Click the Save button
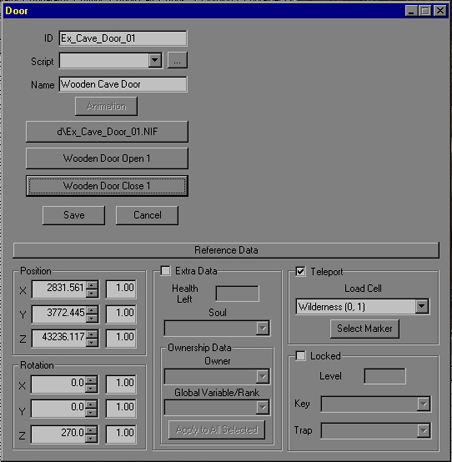The image size is (452, 462). click(x=74, y=215)
